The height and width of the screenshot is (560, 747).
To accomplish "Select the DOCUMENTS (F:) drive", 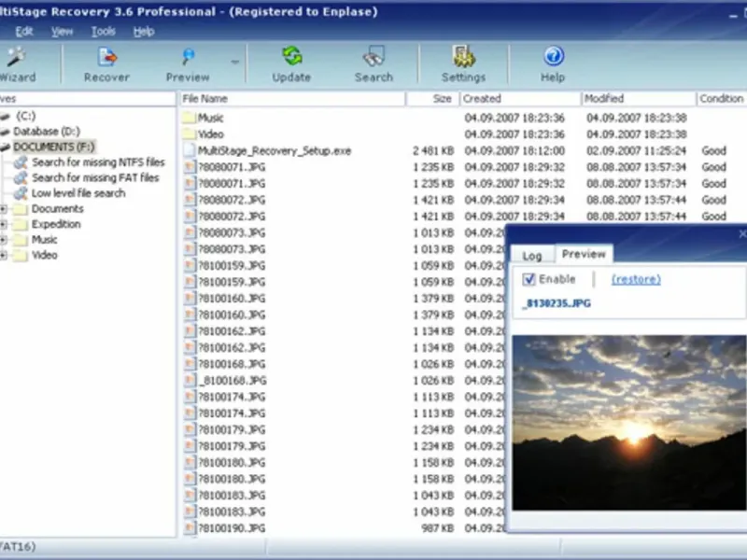I will point(54,147).
